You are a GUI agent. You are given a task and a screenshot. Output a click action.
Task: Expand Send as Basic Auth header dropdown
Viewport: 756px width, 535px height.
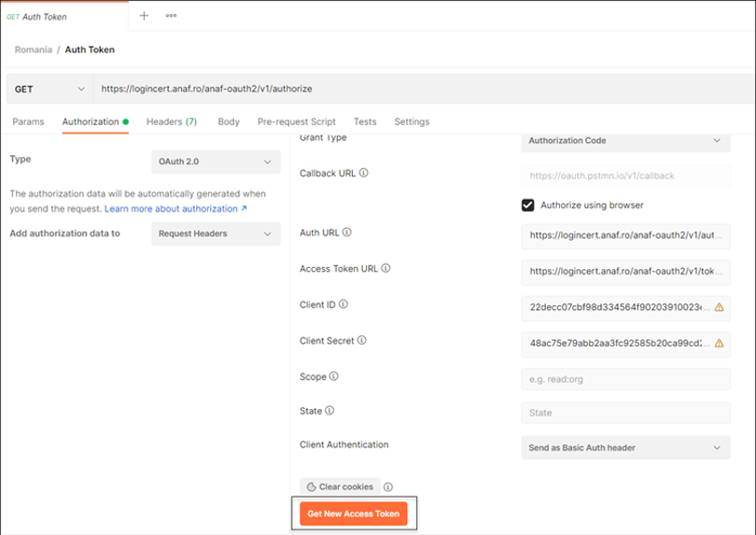[625, 448]
